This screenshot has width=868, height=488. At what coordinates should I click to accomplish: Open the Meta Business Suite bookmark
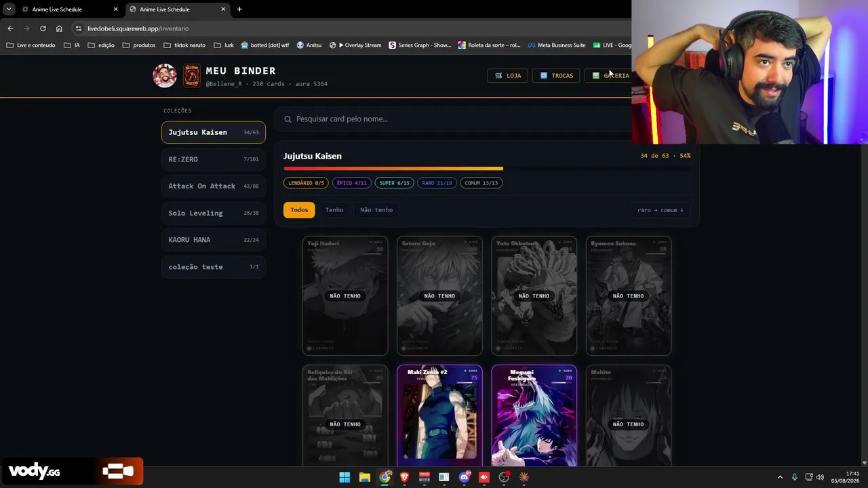coord(557,45)
